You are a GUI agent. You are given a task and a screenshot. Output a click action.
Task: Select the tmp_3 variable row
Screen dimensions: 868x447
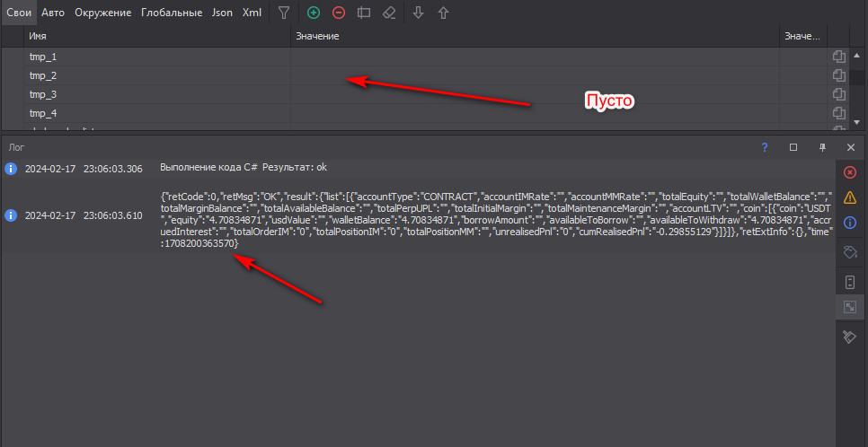[x=425, y=94]
